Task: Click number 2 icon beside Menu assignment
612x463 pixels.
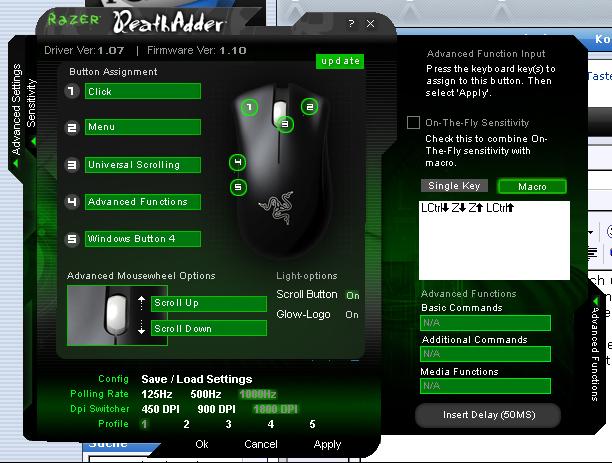Action: point(72,128)
